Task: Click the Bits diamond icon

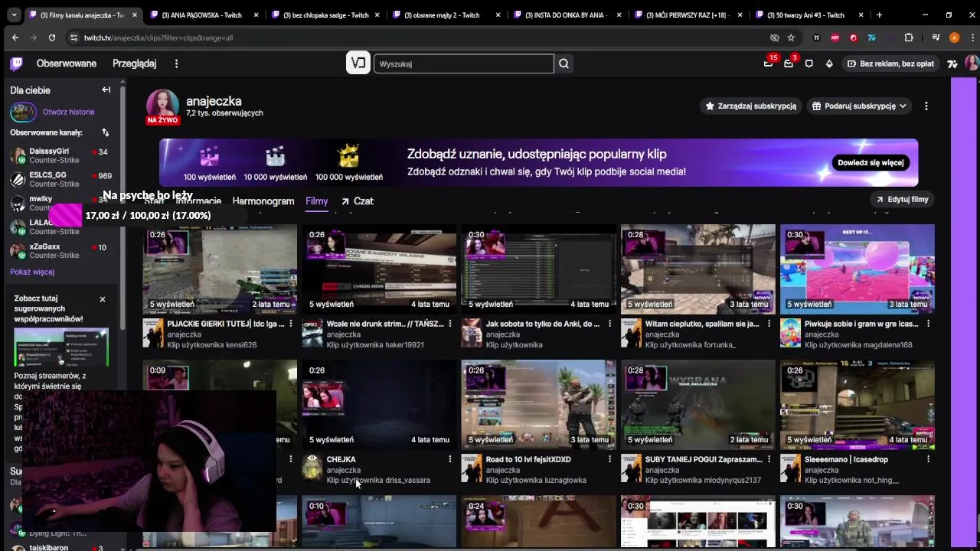Action: tap(829, 64)
